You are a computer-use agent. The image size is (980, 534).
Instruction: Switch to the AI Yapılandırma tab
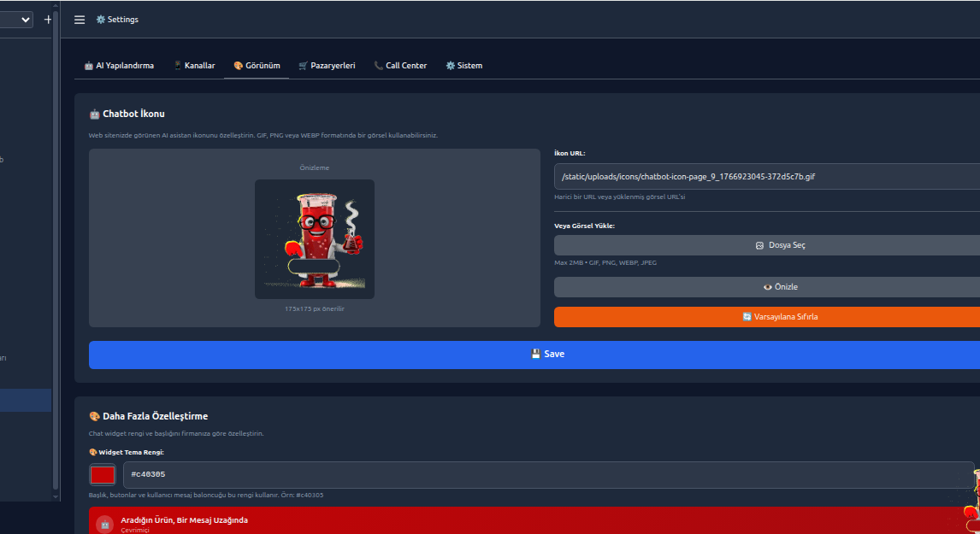coord(119,64)
